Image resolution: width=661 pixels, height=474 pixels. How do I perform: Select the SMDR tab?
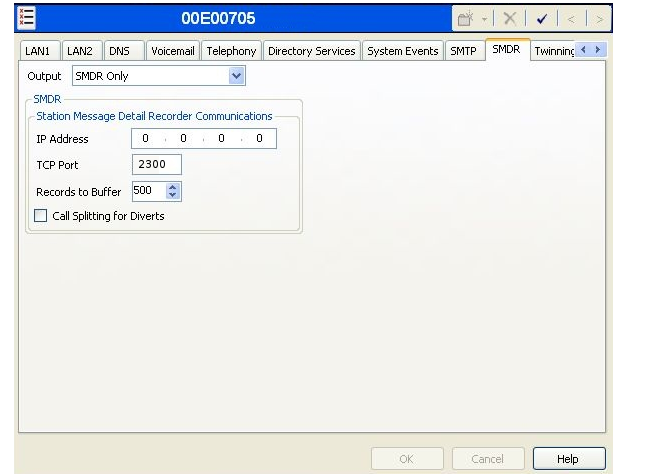tap(508, 49)
